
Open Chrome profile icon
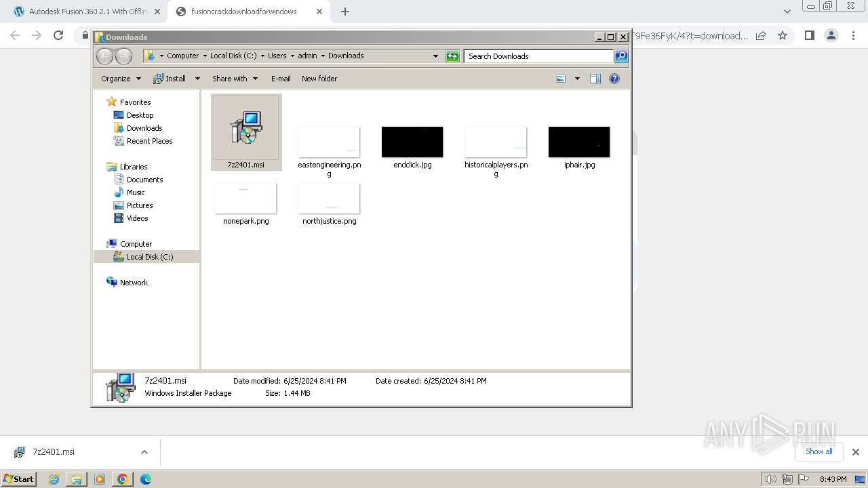click(831, 36)
